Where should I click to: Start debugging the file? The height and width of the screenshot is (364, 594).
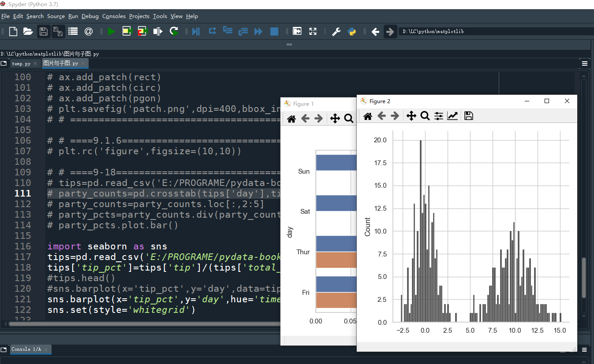196,31
